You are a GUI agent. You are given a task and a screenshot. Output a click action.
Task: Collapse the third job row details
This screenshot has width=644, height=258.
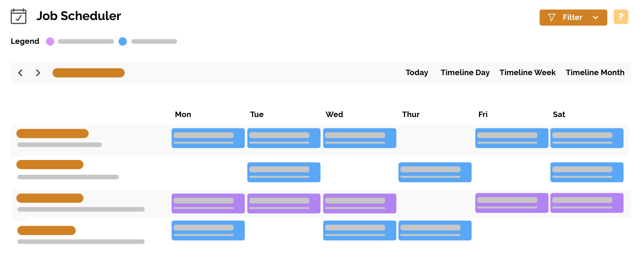pos(50,198)
